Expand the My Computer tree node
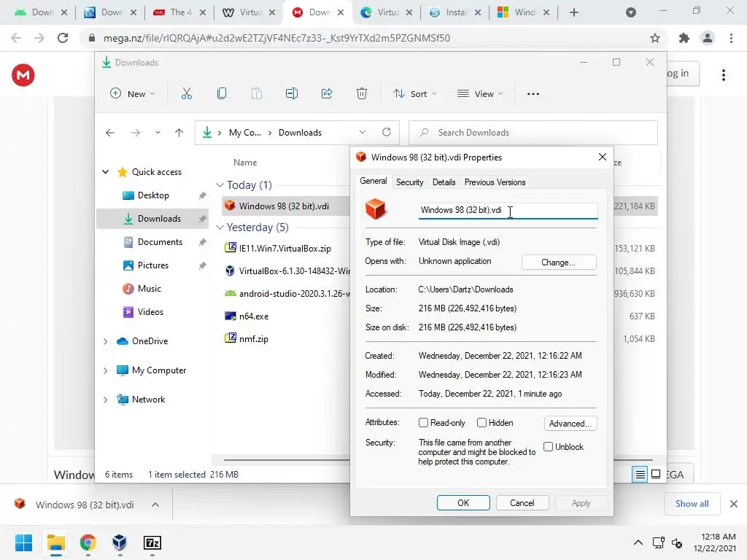 click(x=106, y=370)
